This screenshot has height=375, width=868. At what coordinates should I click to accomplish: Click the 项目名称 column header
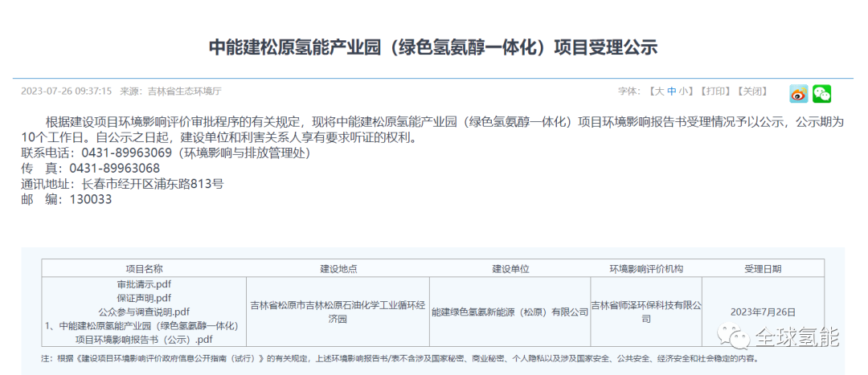point(144,269)
